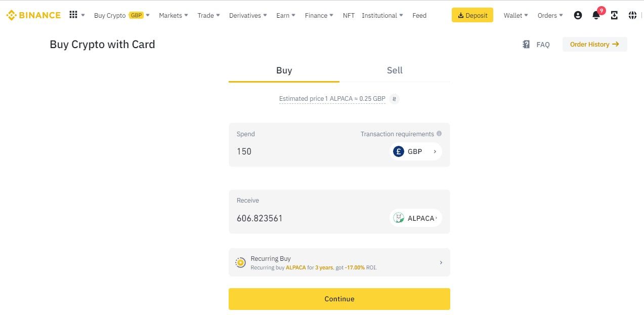Switch to the Sell tab
Image resolution: width=644 pixels, height=315 pixels.
tap(395, 70)
